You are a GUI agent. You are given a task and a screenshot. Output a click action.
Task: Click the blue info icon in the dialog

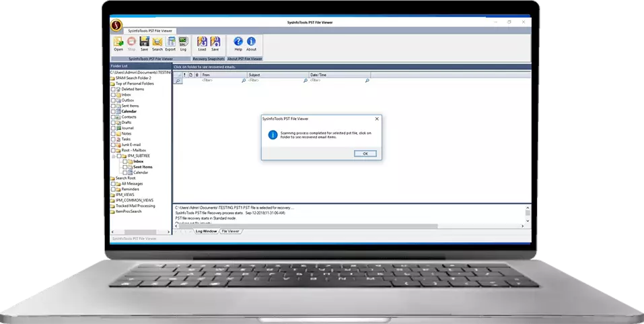tap(273, 135)
